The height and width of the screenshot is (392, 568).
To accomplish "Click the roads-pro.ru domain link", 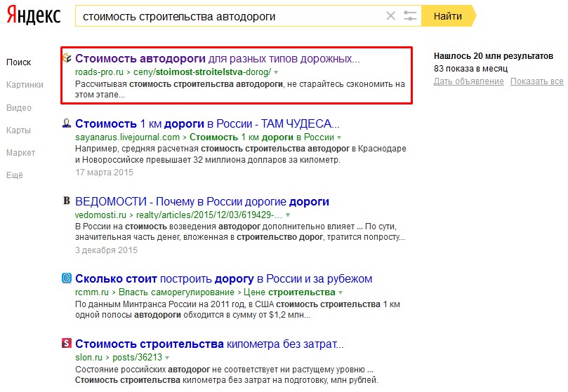I will click(99, 72).
